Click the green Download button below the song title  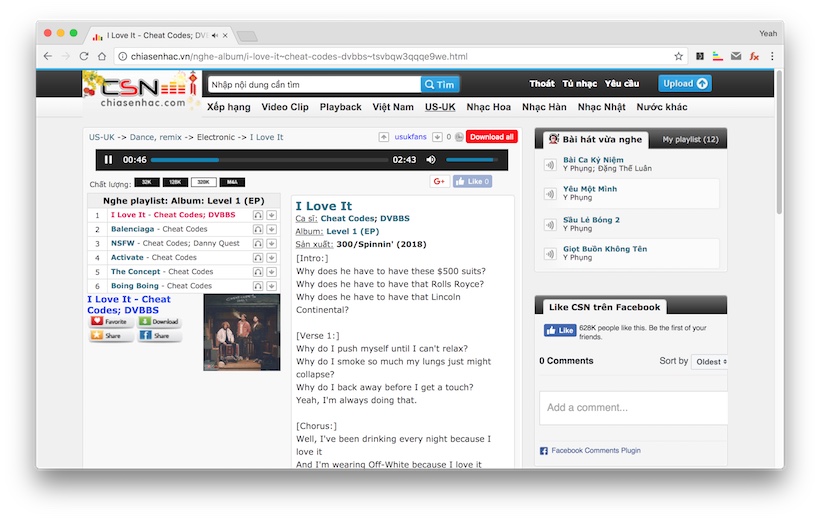click(x=160, y=321)
